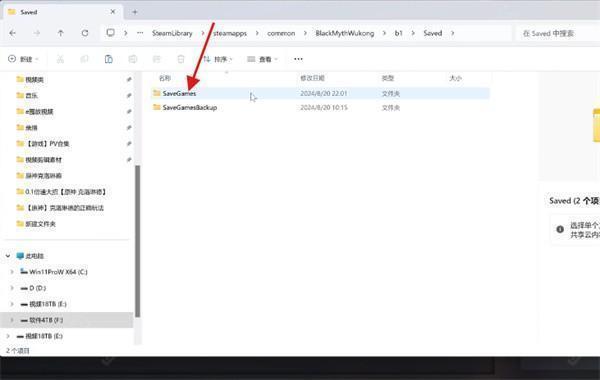Close the Saved tab

[113, 12]
